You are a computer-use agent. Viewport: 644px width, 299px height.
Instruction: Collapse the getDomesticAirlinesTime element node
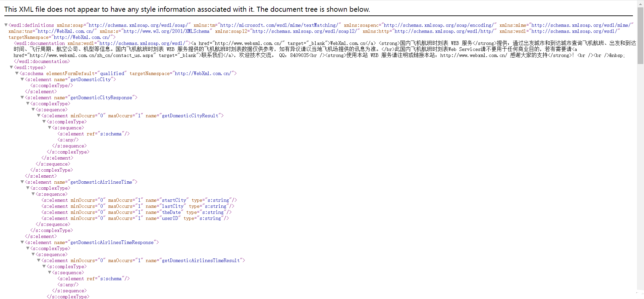[22, 182]
